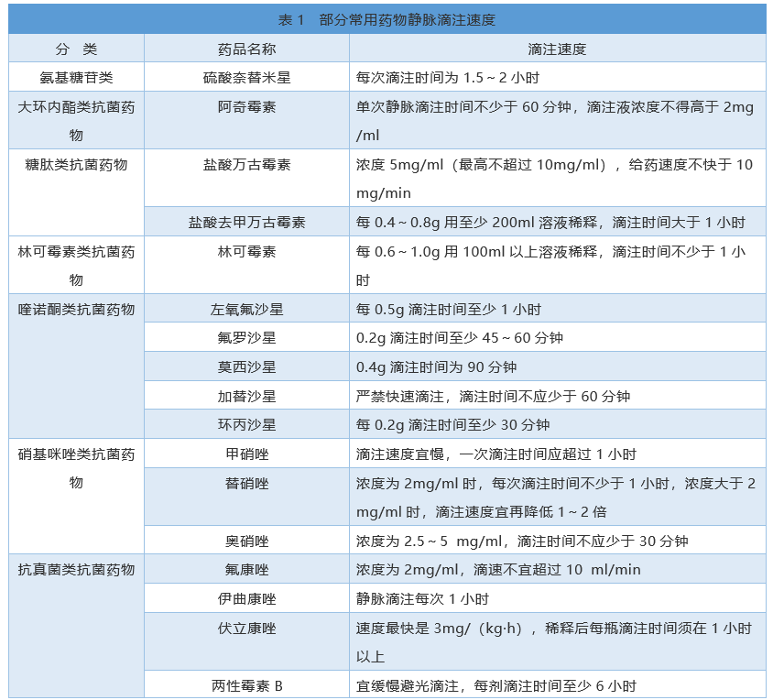Click the text 每 0.5g 滴注时间至少 1 小时
773x700 pixels.
coord(449,310)
